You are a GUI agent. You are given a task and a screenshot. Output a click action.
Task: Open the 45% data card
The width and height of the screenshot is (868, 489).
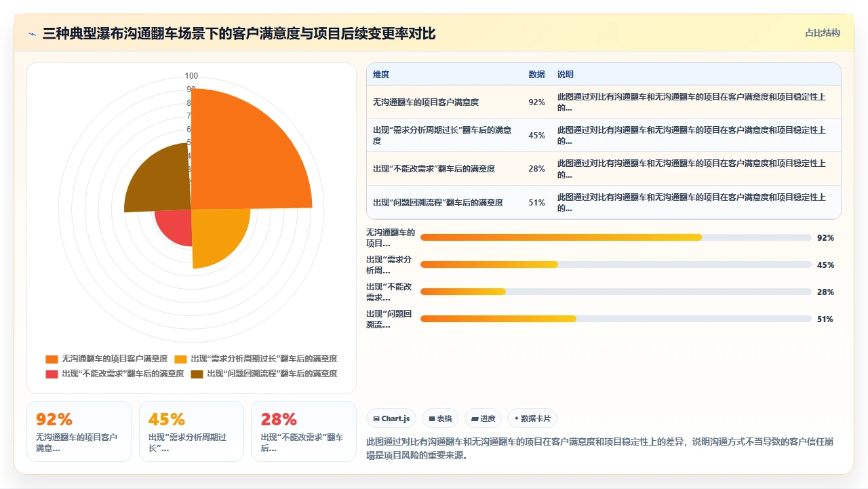click(191, 431)
